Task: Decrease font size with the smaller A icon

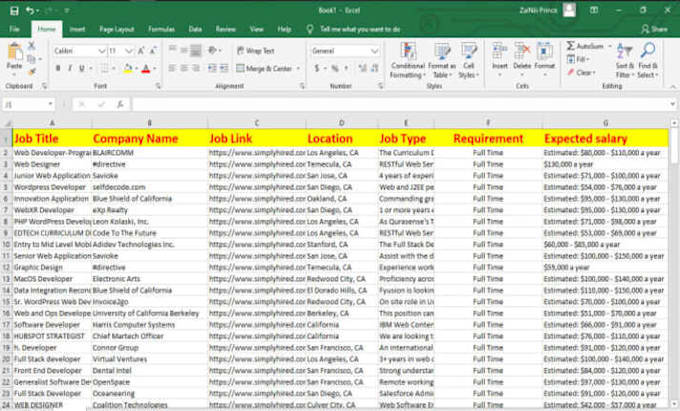Action: [153, 51]
